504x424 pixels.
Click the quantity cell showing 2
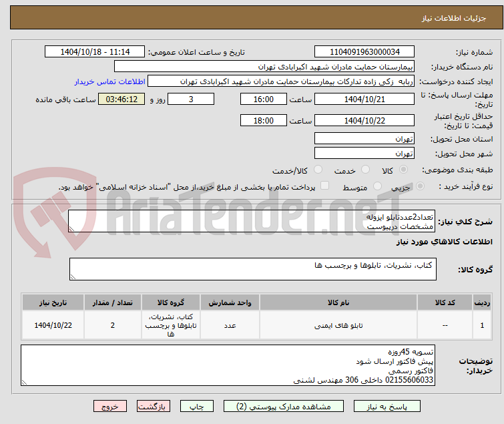tap(113, 325)
